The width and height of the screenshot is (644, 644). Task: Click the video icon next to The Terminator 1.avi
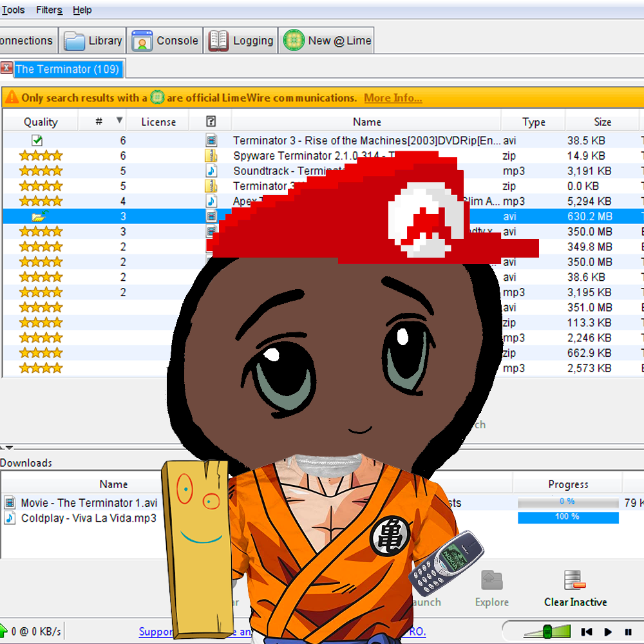click(10, 502)
